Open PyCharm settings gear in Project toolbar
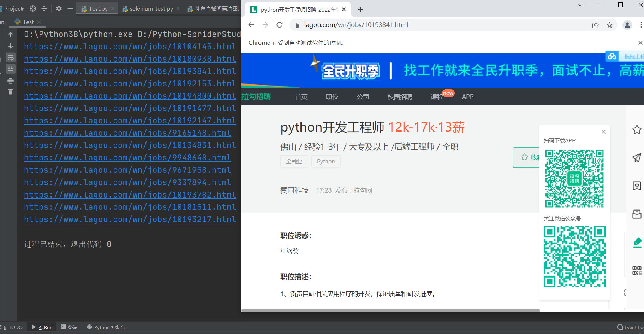The width and height of the screenshot is (644, 334). tap(59, 8)
